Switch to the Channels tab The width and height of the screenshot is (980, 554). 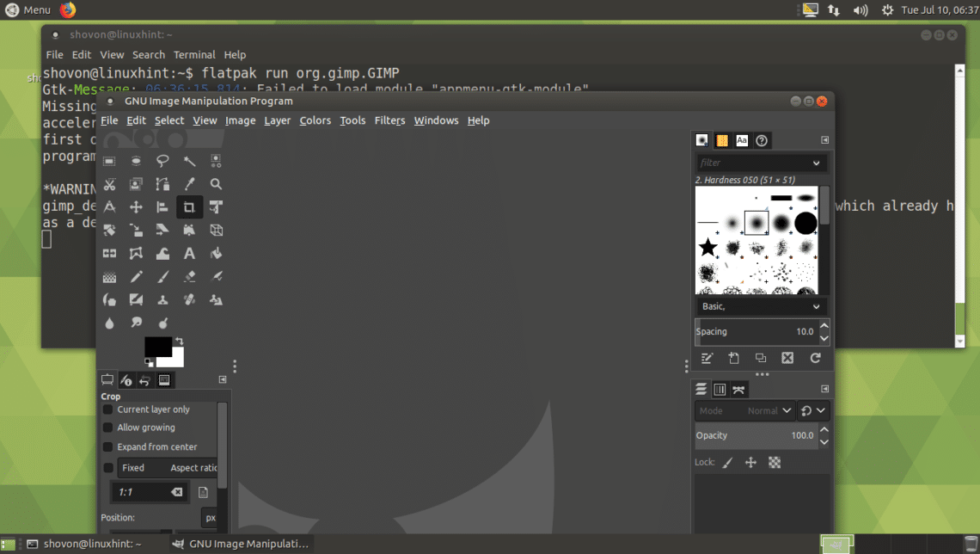(x=720, y=390)
